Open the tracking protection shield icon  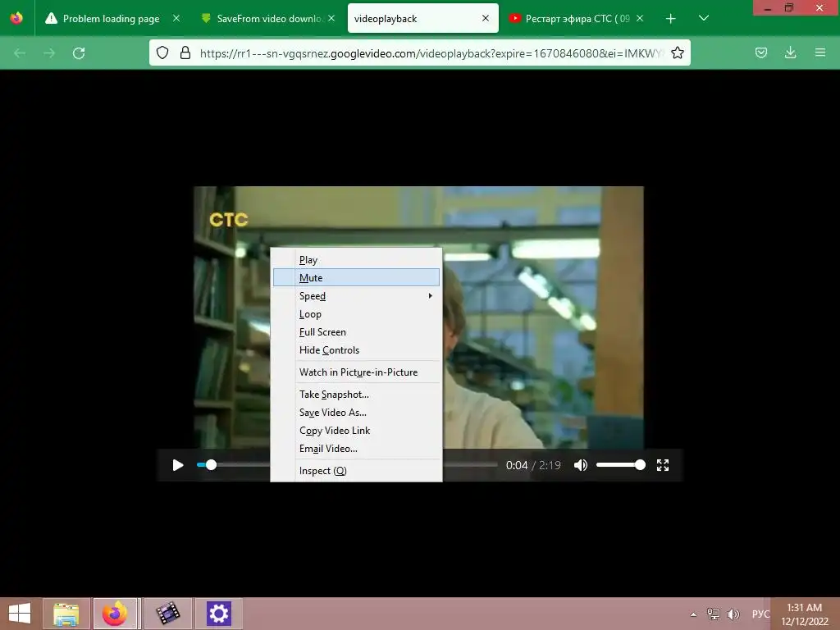pyautogui.click(x=162, y=52)
